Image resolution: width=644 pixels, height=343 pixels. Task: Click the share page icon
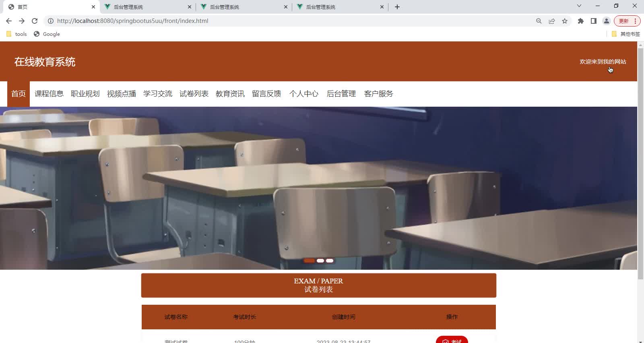pyautogui.click(x=552, y=21)
